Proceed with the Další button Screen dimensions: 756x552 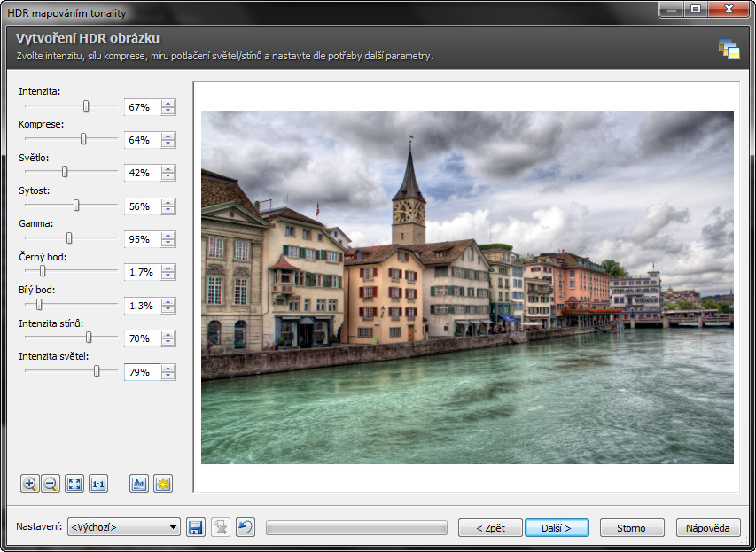click(x=557, y=528)
